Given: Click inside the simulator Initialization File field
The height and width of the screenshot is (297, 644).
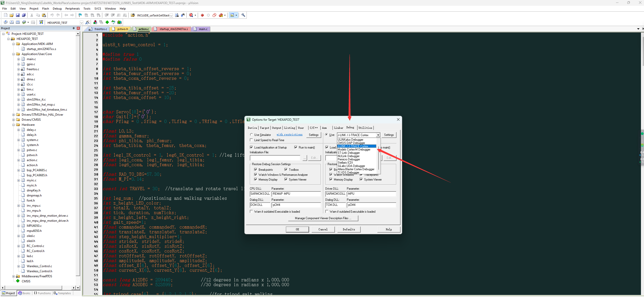Looking at the screenshot, I should pos(275,158).
